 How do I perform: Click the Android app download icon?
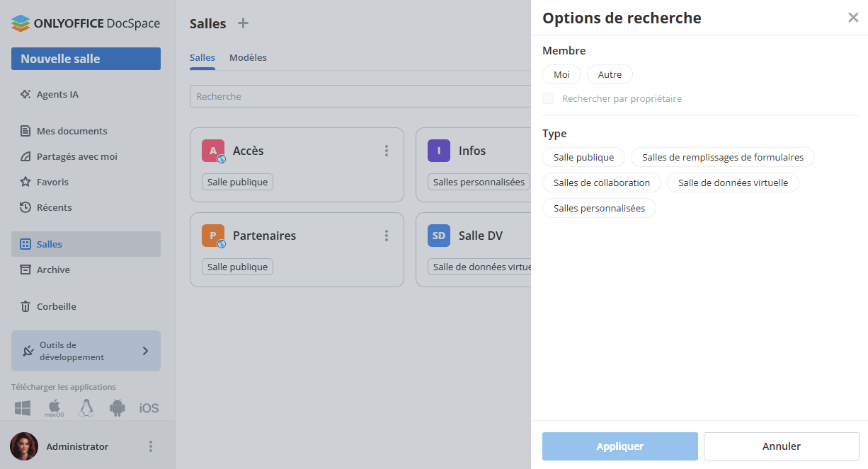point(118,408)
